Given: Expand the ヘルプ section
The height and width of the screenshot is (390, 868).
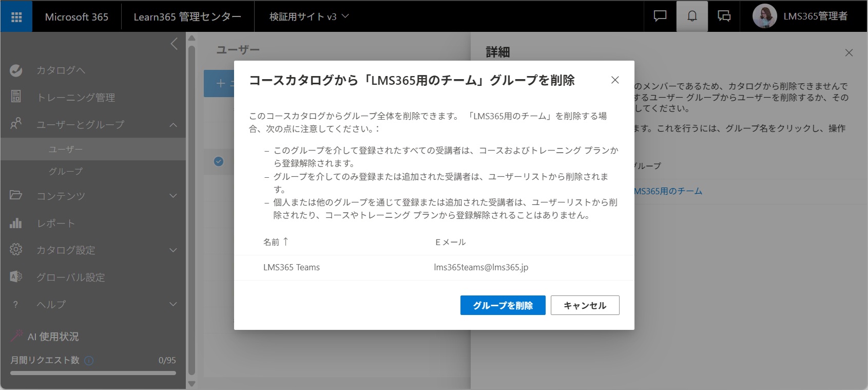Looking at the screenshot, I should tap(173, 304).
